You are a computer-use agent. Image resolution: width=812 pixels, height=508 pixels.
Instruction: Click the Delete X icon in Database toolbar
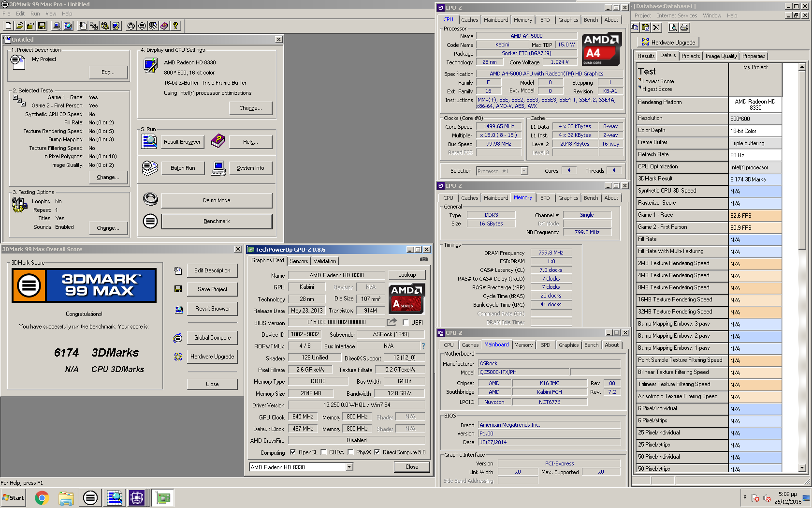tap(656, 28)
